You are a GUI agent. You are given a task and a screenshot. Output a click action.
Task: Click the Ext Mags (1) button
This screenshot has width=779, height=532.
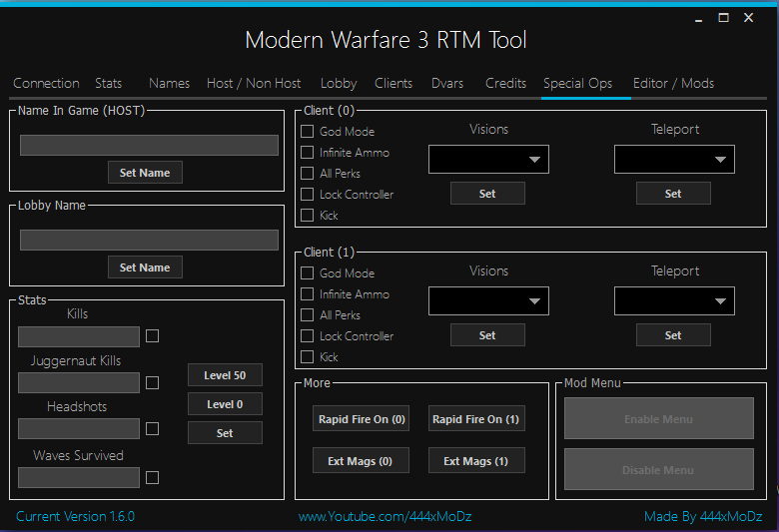click(476, 460)
